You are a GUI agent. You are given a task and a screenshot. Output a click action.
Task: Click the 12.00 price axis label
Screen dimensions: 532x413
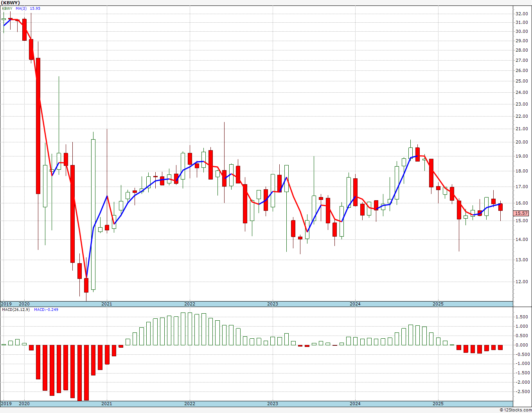coord(521,282)
